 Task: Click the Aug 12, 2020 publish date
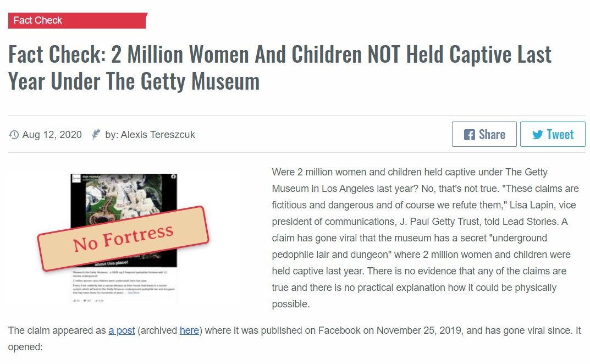(x=52, y=135)
